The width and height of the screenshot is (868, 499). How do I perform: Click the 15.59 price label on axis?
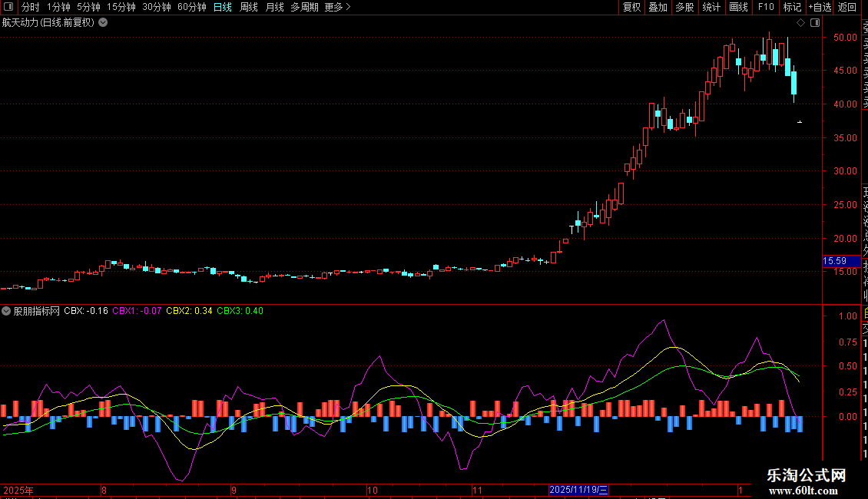pyautogui.click(x=841, y=261)
